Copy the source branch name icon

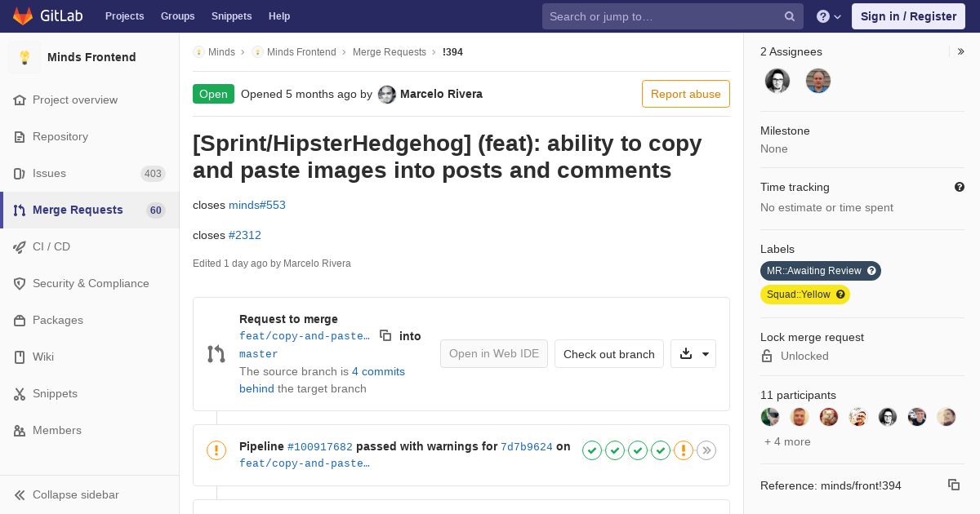385,335
